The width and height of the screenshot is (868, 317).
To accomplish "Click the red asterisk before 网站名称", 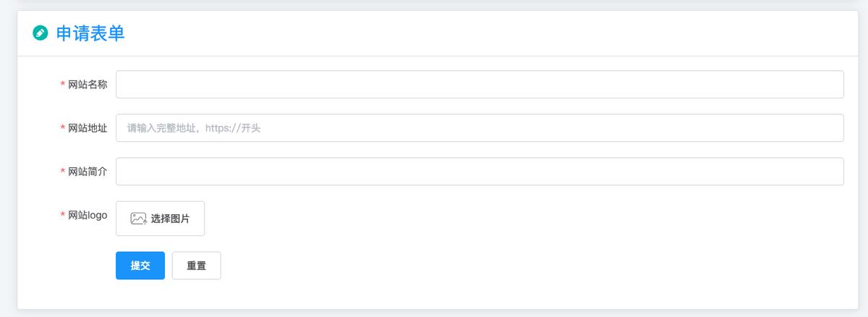I will click(63, 85).
